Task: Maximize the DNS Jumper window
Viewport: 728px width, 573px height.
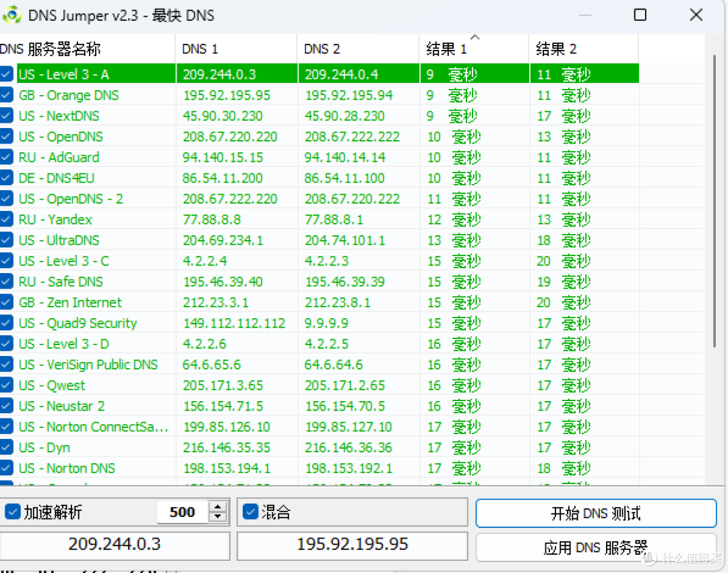Action: (x=640, y=15)
